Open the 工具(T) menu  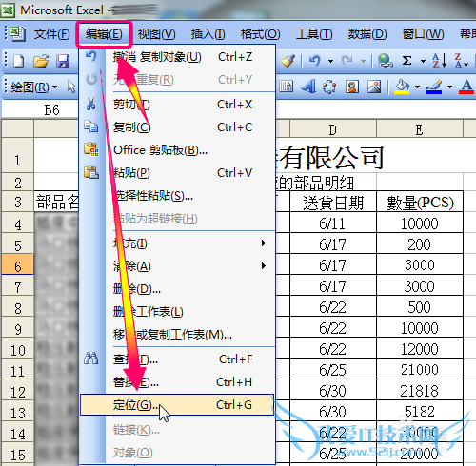click(x=314, y=34)
